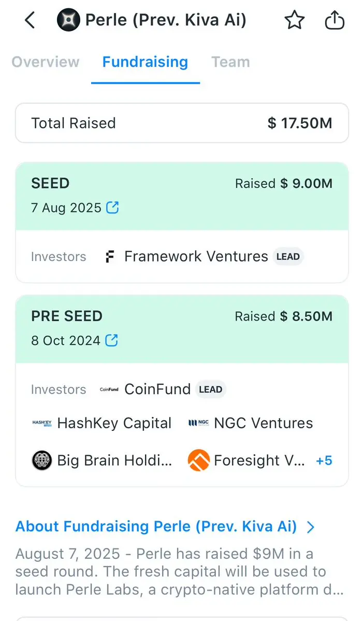Add Perle to favorites with star icon
Image resolution: width=364 pixels, height=621 pixels.
(295, 21)
